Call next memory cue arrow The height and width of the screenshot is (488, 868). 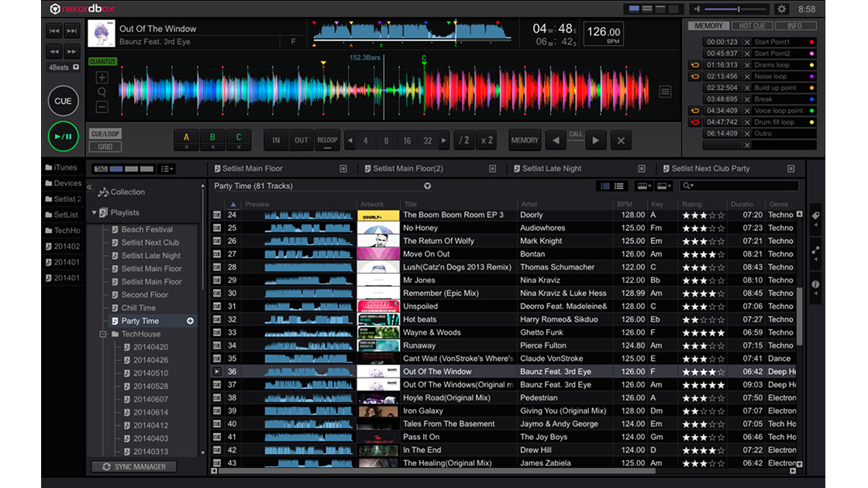(x=596, y=140)
